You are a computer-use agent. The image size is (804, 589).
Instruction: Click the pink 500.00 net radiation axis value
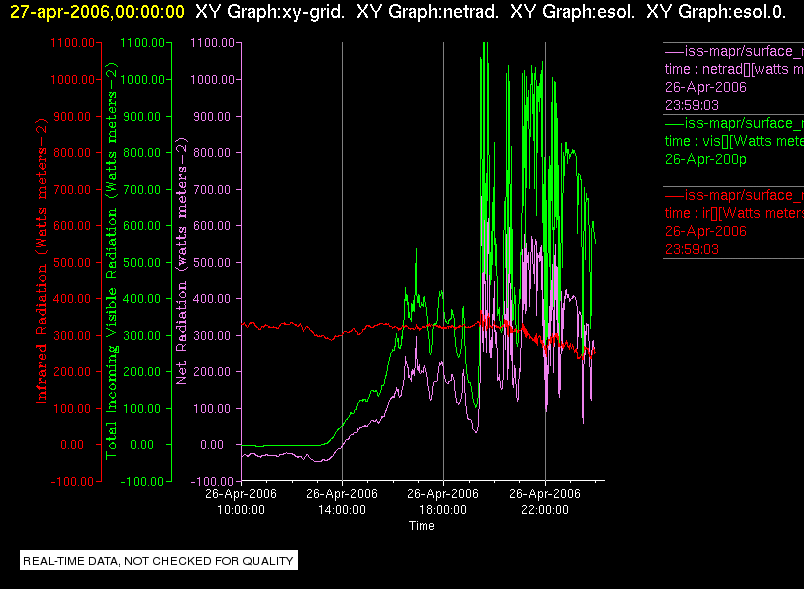(x=212, y=262)
